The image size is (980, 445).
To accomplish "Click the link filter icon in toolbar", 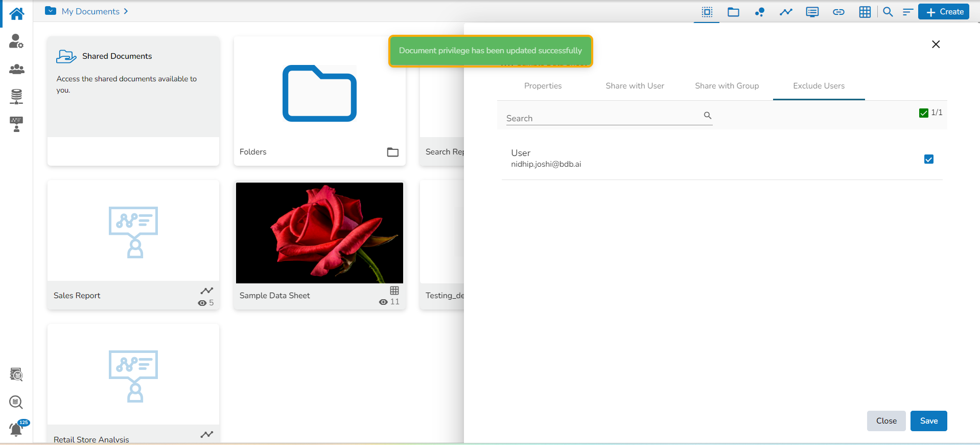I will coord(838,12).
